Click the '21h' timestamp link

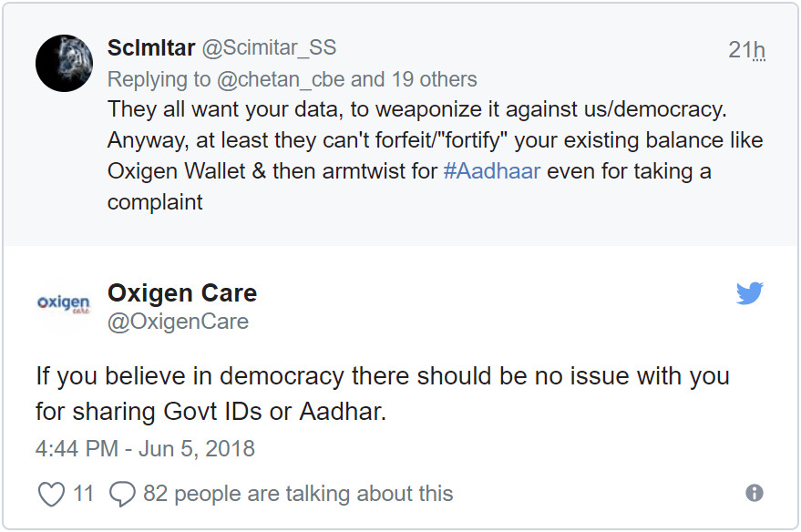pyautogui.click(x=746, y=50)
